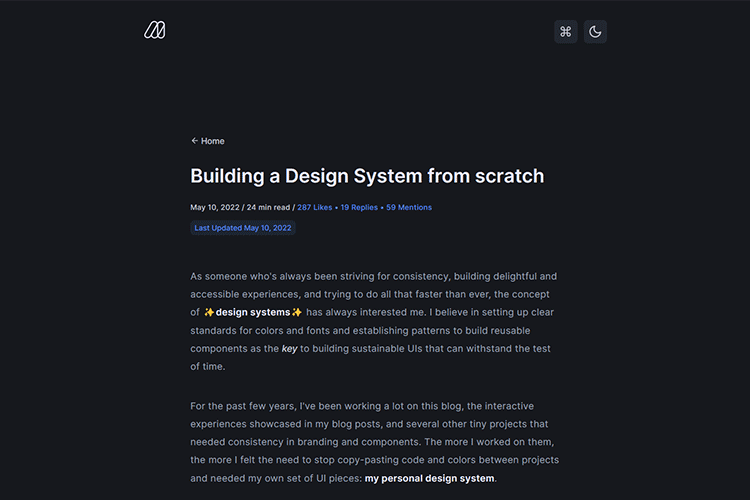Click the 24 min read label
Screen dimensions: 750x500
click(269, 207)
